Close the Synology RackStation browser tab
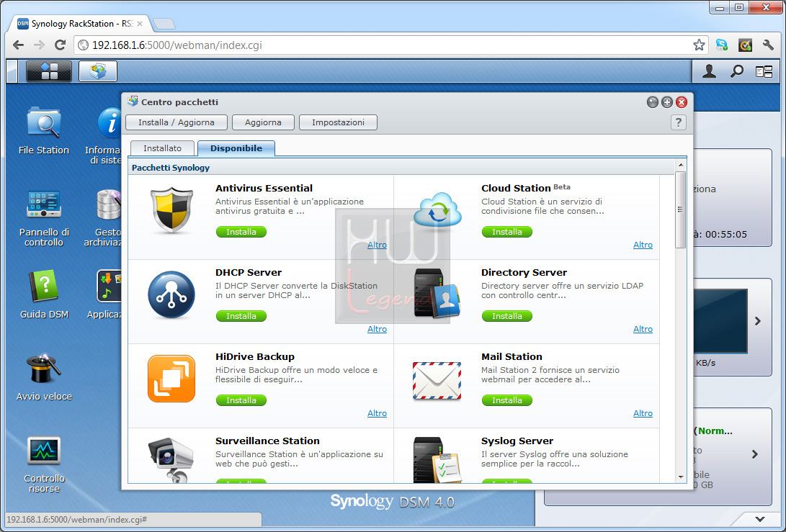The height and width of the screenshot is (532, 786). click(x=140, y=24)
